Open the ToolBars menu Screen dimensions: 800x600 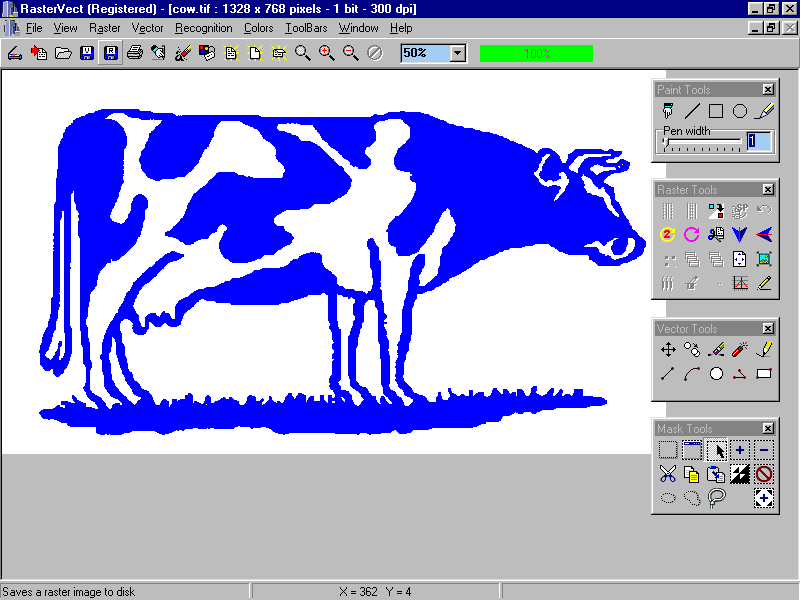coord(306,28)
